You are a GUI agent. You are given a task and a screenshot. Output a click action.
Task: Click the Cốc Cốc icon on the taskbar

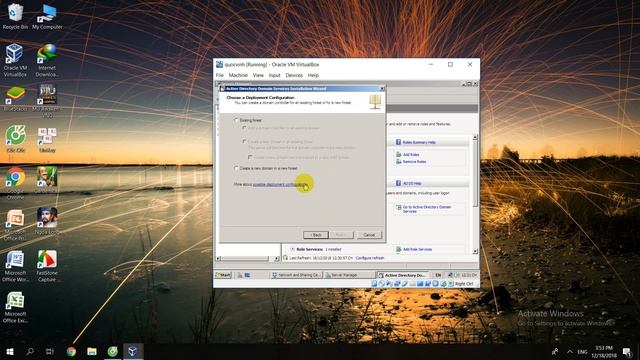(113, 351)
